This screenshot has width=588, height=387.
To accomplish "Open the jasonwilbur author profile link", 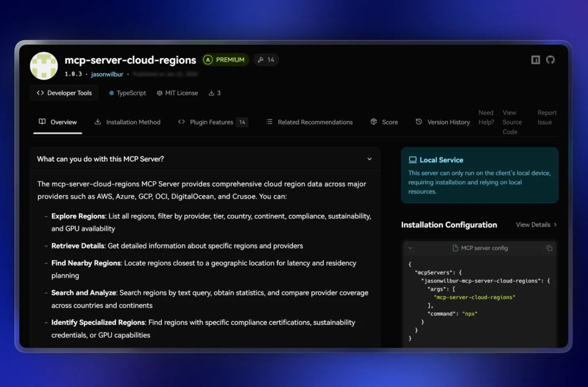I will [x=107, y=74].
